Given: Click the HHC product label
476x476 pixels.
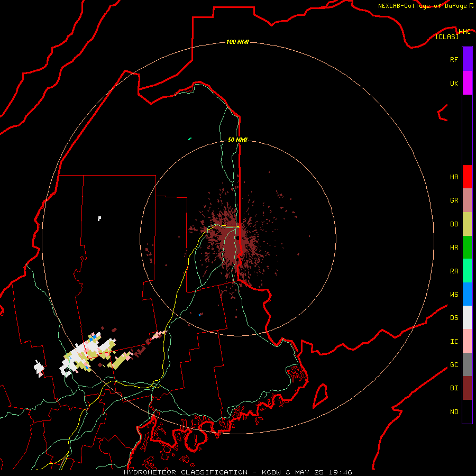Looking at the screenshot, I should click(x=464, y=32).
